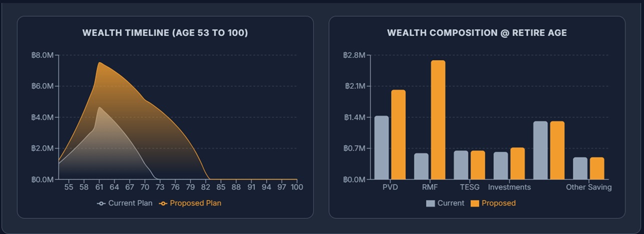
Task: Select the age 82 tick on the timeline axis
Action: click(205, 187)
